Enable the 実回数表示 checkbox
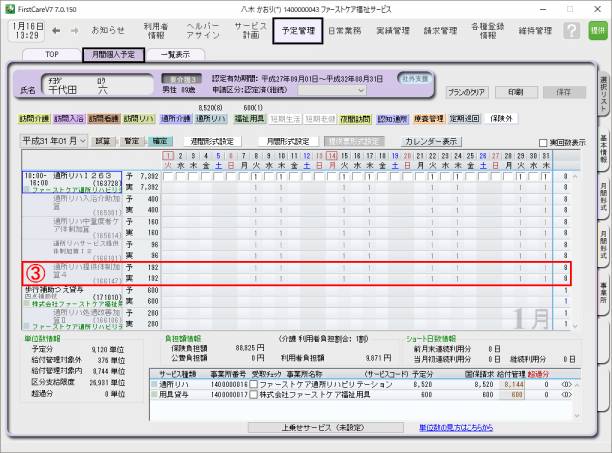The image size is (612, 453). coord(543,142)
